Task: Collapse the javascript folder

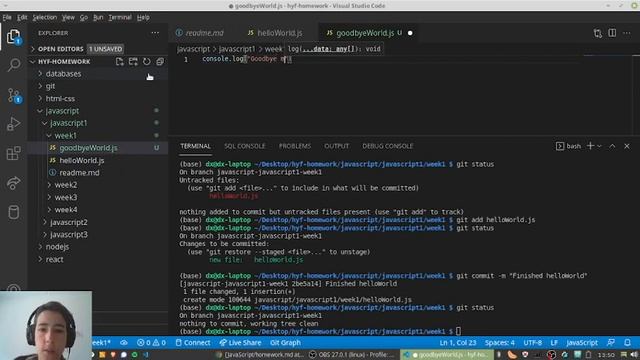Action: pyautogui.click(x=62, y=111)
